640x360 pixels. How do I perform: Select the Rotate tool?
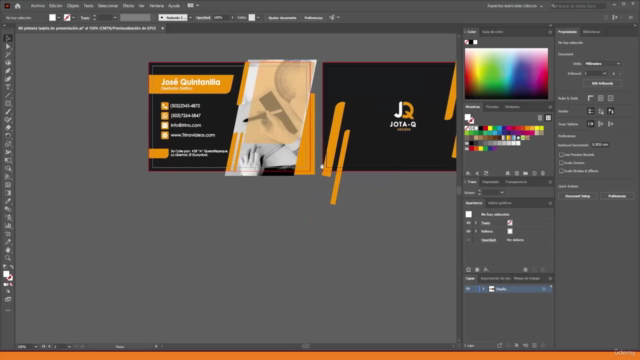pyautogui.click(x=8, y=136)
